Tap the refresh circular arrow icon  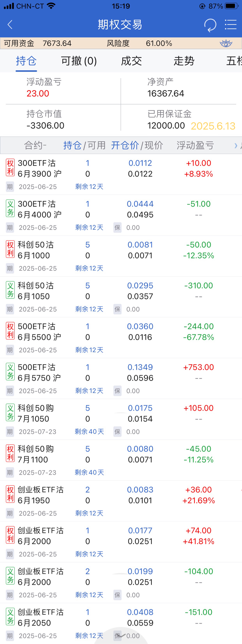[210, 25]
